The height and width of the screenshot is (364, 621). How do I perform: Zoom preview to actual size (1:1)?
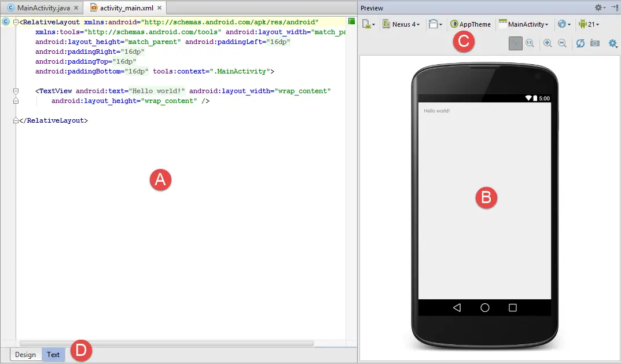coord(530,44)
